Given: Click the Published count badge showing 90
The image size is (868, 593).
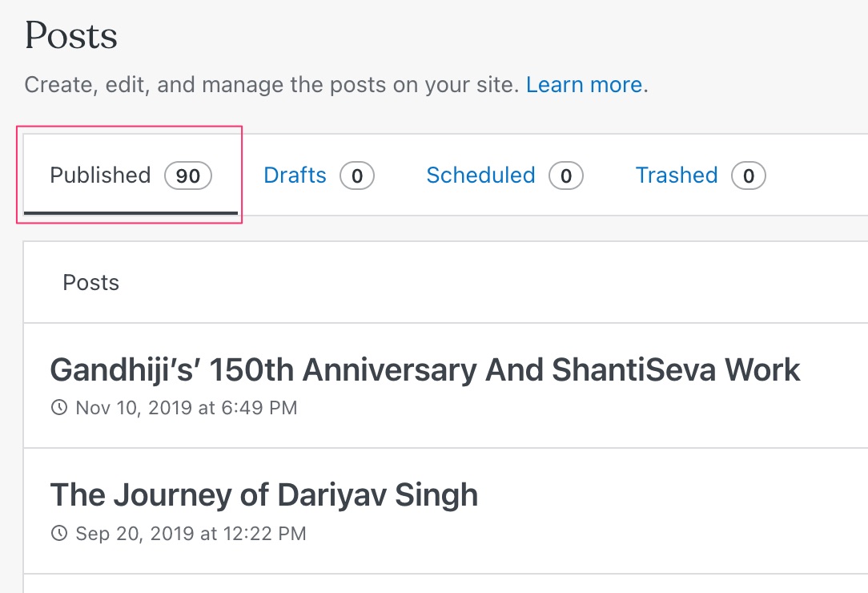Looking at the screenshot, I should [x=188, y=175].
